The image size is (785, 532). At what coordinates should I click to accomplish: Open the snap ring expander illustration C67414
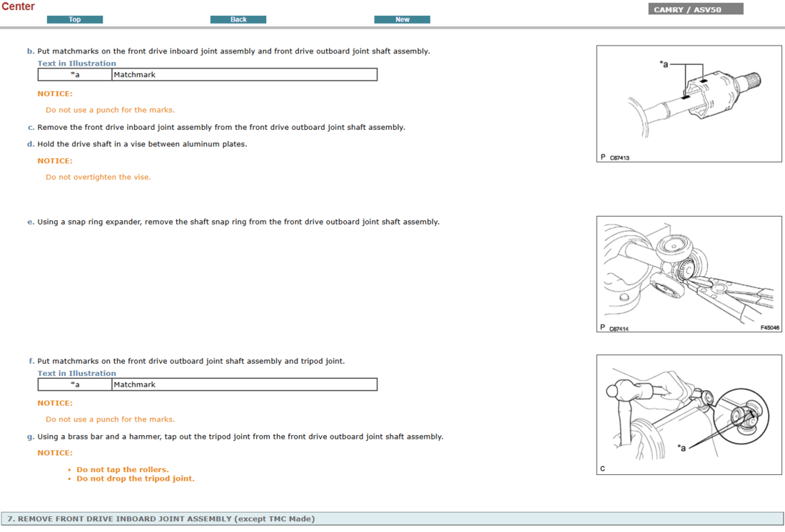689,275
